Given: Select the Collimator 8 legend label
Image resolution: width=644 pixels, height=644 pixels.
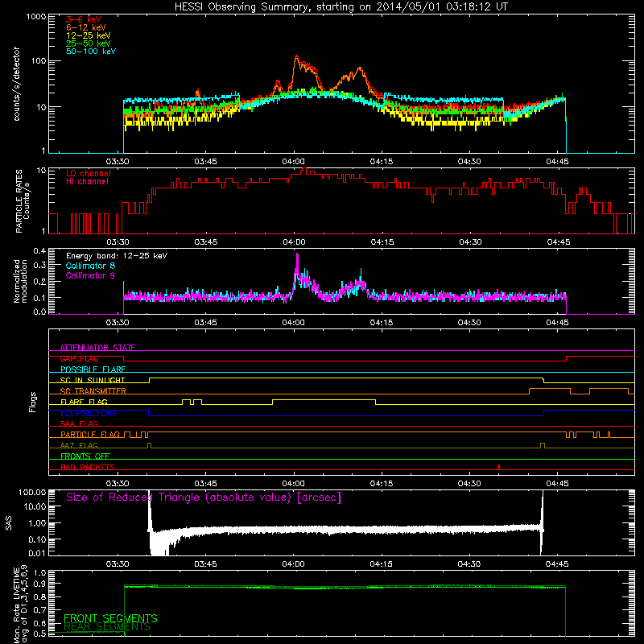Looking at the screenshot, I should point(90,266).
